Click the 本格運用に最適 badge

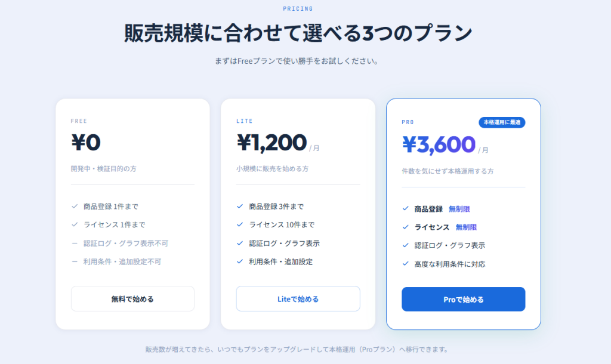pos(501,122)
